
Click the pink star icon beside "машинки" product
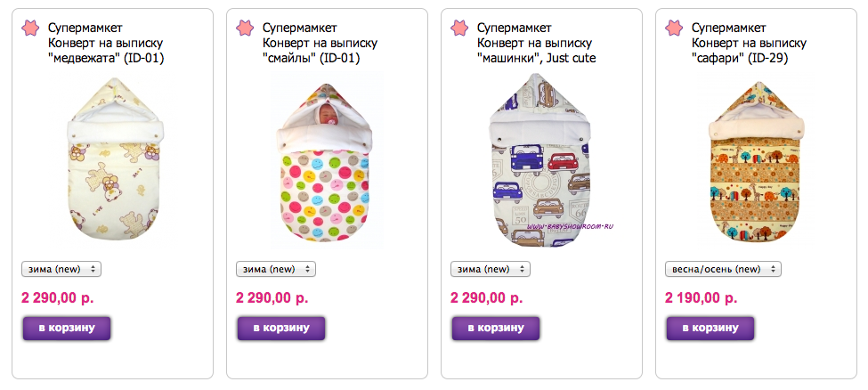[x=459, y=28]
